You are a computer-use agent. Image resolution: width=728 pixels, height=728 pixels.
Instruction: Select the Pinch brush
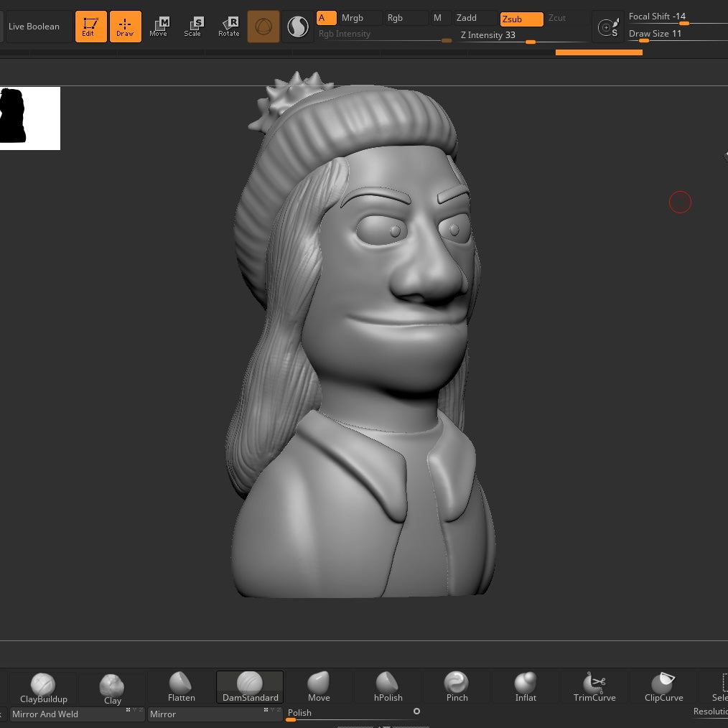tap(457, 687)
